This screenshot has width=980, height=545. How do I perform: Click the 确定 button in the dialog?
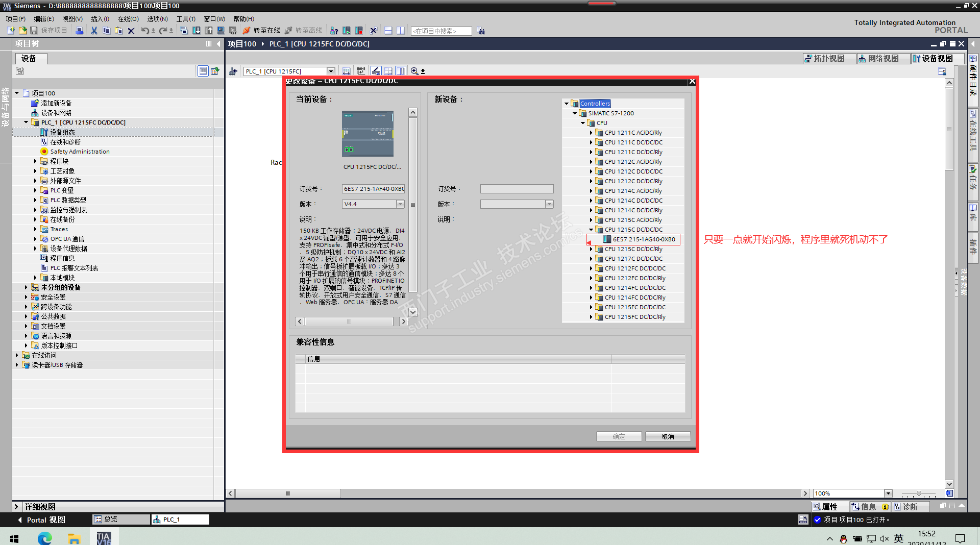pyautogui.click(x=619, y=437)
